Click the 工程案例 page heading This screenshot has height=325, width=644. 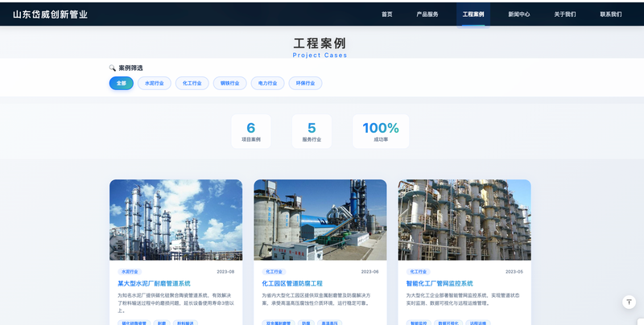(320, 43)
